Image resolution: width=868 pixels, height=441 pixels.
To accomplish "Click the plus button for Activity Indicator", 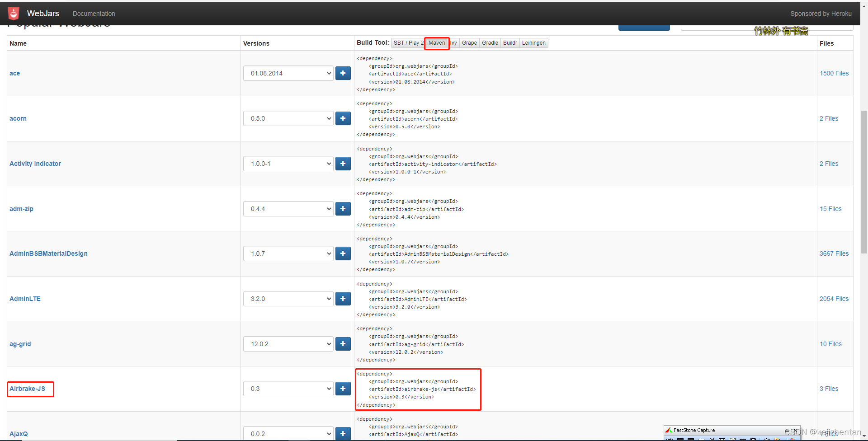I will pyautogui.click(x=343, y=164).
